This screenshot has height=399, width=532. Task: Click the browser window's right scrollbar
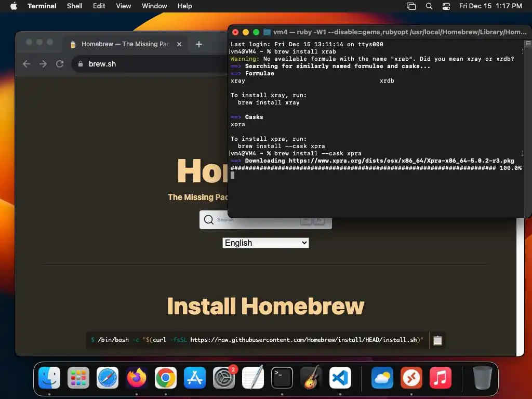[x=520, y=287]
